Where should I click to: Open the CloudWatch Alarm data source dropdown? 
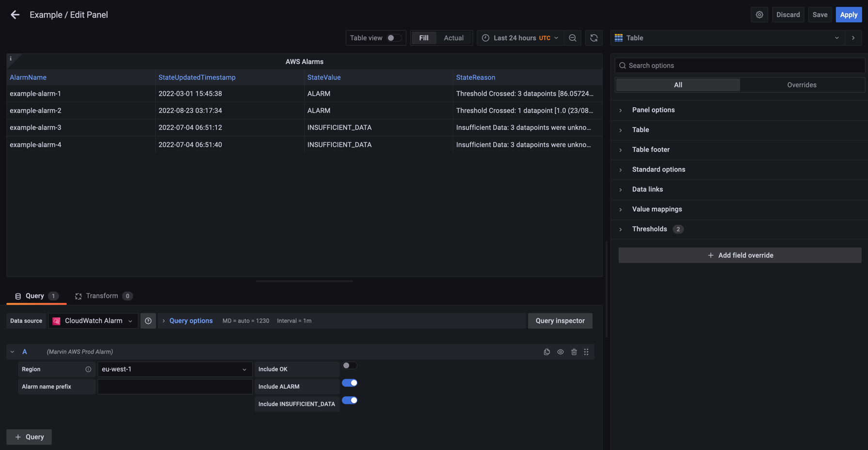pyautogui.click(x=93, y=321)
